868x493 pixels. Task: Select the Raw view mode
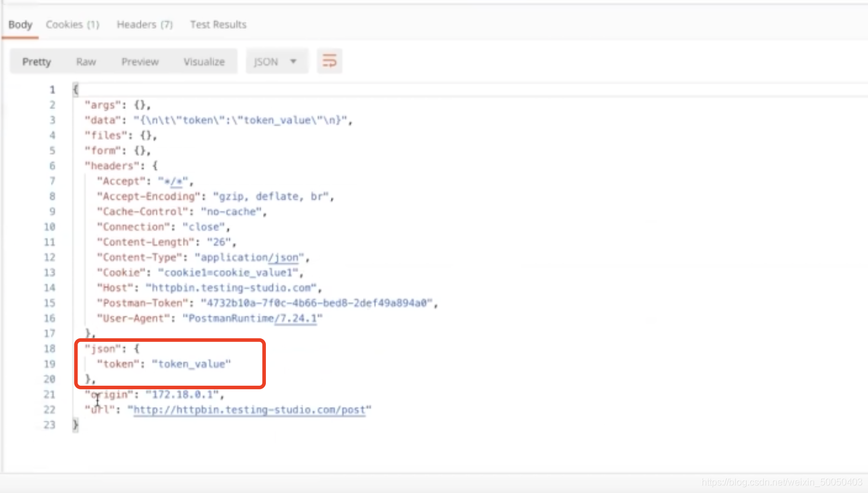pyautogui.click(x=86, y=62)
